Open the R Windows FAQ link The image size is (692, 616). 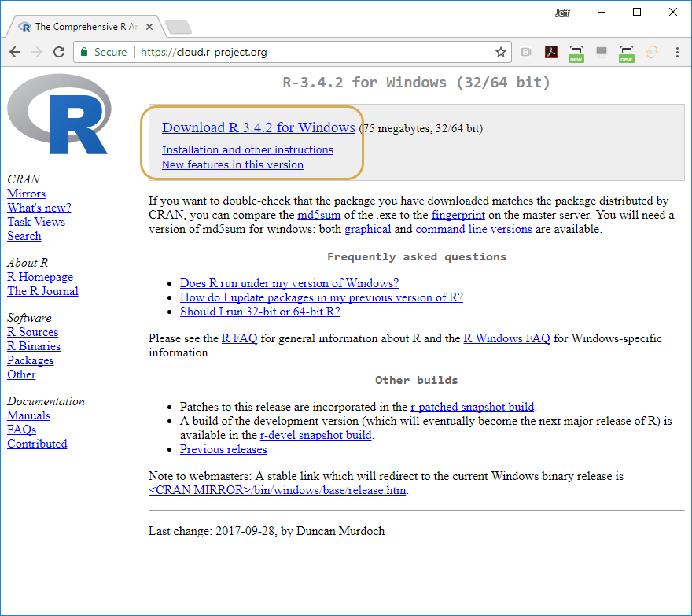pyautogui.click(x=506, y=338)
